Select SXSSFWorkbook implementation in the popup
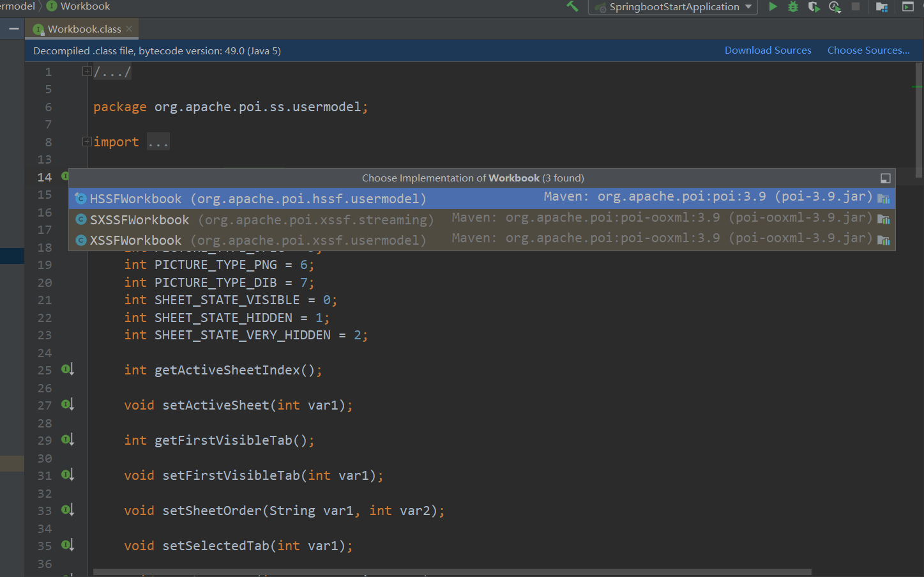924x577 pixels. (482, 219)
